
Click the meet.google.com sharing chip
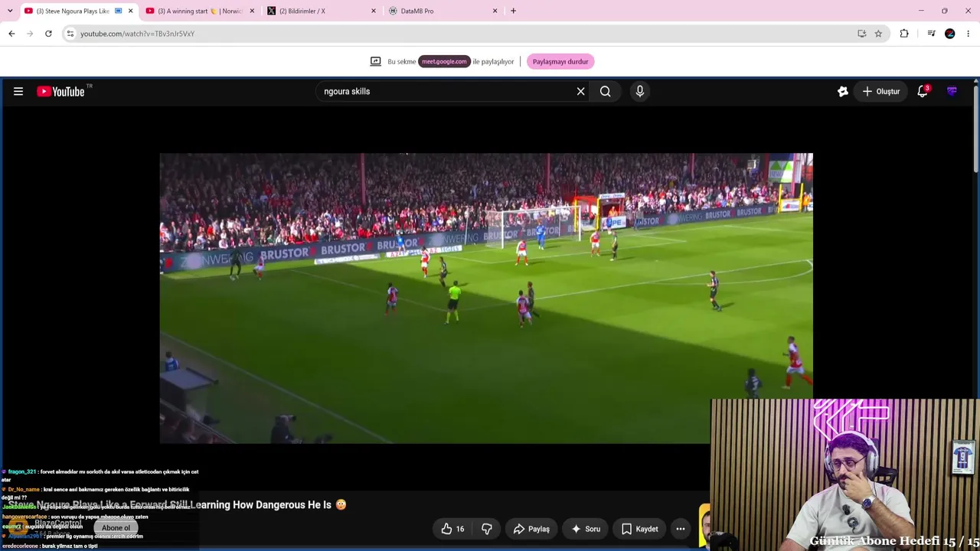point(444,62)
